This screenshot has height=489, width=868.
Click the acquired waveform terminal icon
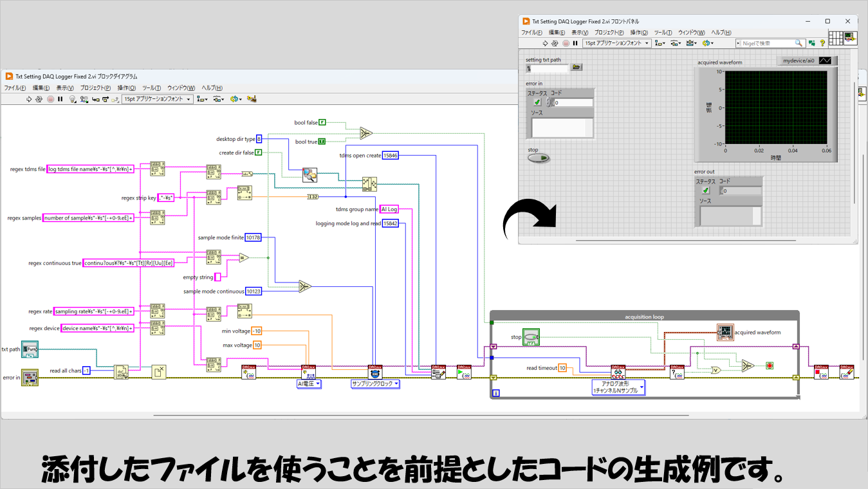click(x=725, y=333)
